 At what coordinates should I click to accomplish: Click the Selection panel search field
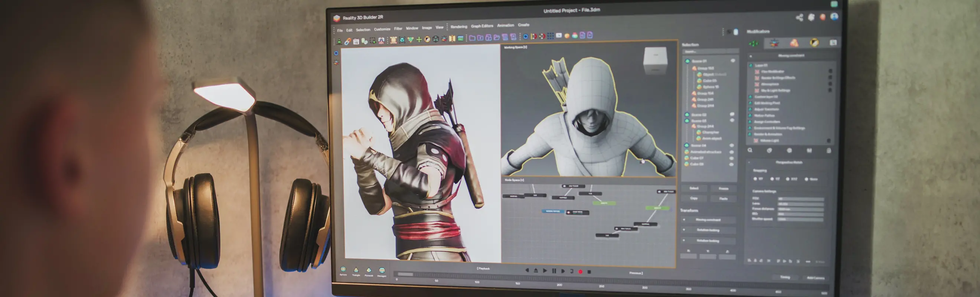(710, 51)
